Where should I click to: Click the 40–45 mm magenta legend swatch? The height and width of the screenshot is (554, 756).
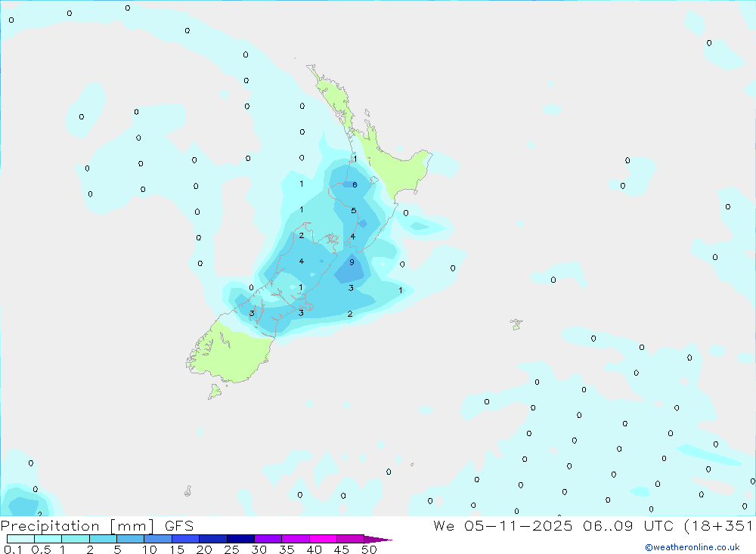point(323,539)
